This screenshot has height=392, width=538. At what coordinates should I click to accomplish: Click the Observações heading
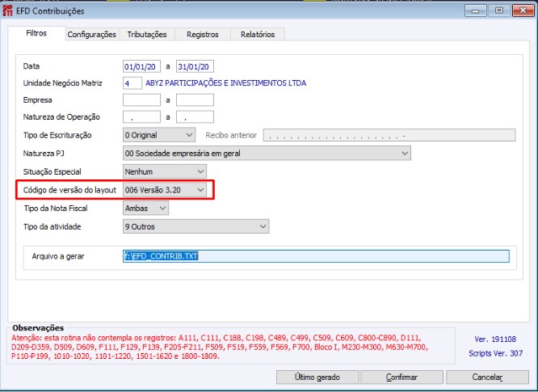pyautogui.click(x=38, y=328)
